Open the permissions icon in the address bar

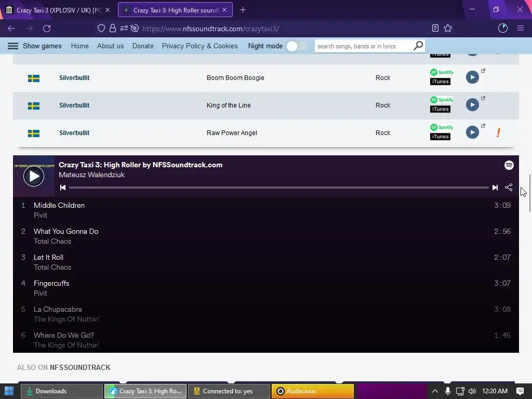[124, 29]
